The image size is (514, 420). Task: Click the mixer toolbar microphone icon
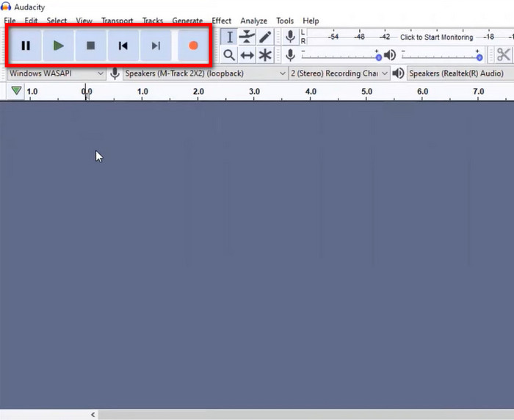point(290,55)
